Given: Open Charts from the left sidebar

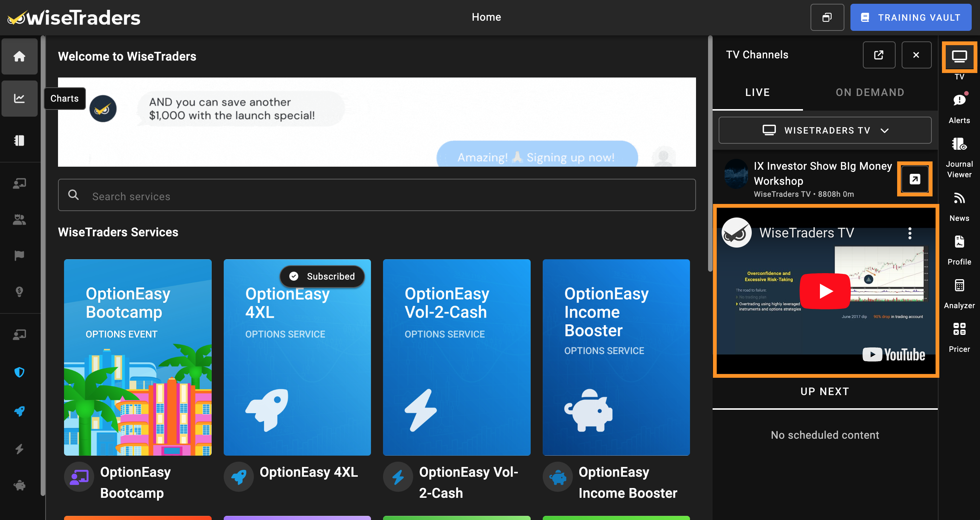Looking at the screenshot, I should click(x=20, y=98).
